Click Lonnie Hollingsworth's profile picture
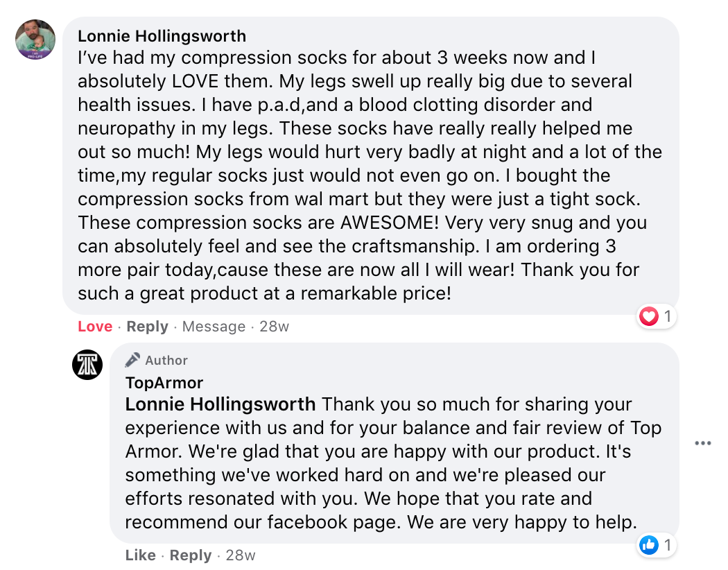728x570 pixels. [x=35, y=40]
